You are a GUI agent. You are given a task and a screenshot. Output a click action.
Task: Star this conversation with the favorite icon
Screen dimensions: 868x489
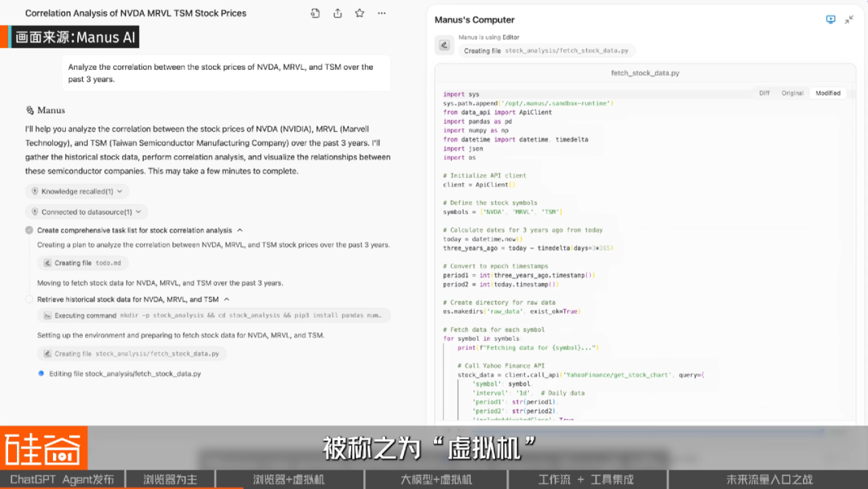click(360, 13)
